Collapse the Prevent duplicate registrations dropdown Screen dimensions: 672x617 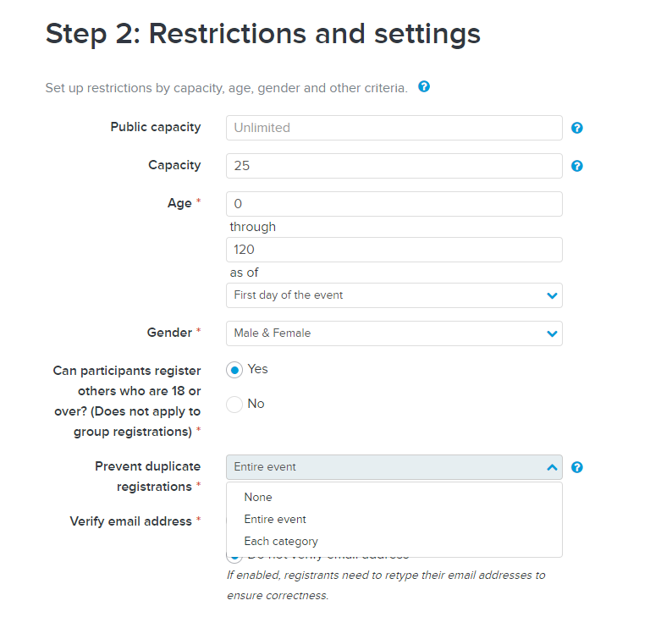click(x=394, y=467)
